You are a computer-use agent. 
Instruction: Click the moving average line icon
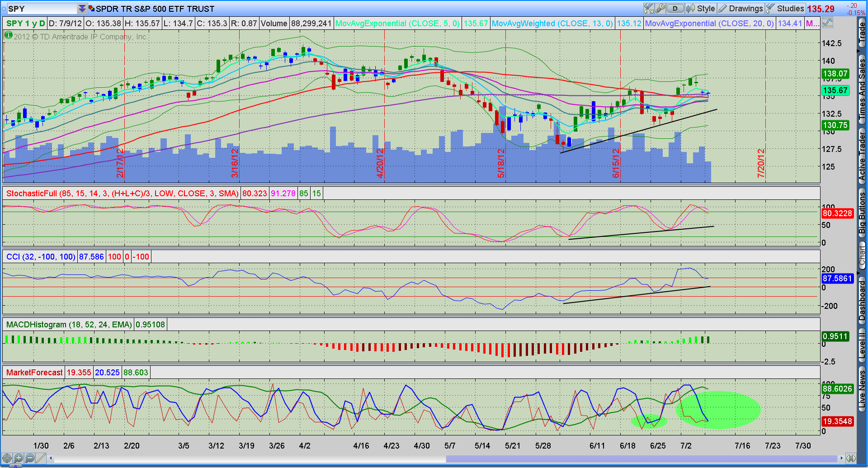point(827,23)
